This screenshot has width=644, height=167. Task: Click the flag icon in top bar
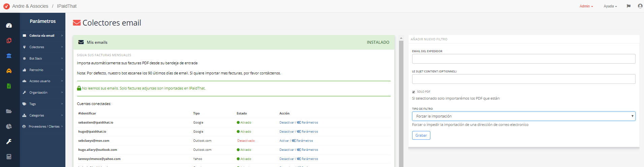(628, 6)
